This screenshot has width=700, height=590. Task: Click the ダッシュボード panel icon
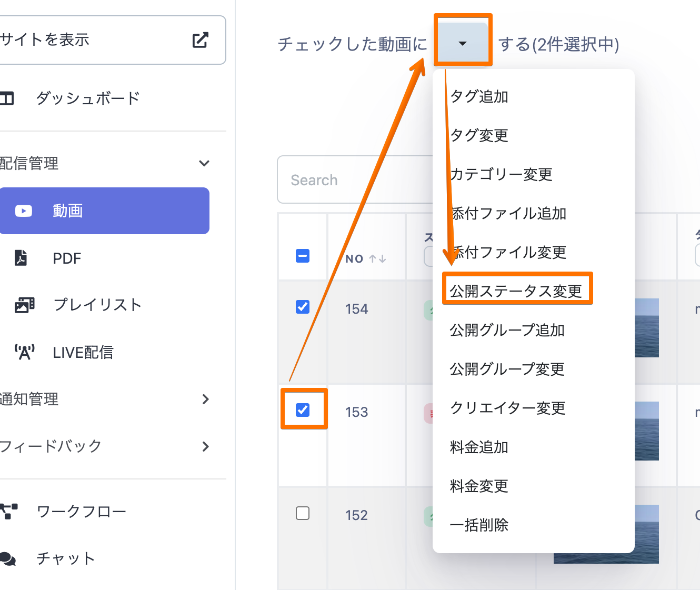tap(7, 98)
